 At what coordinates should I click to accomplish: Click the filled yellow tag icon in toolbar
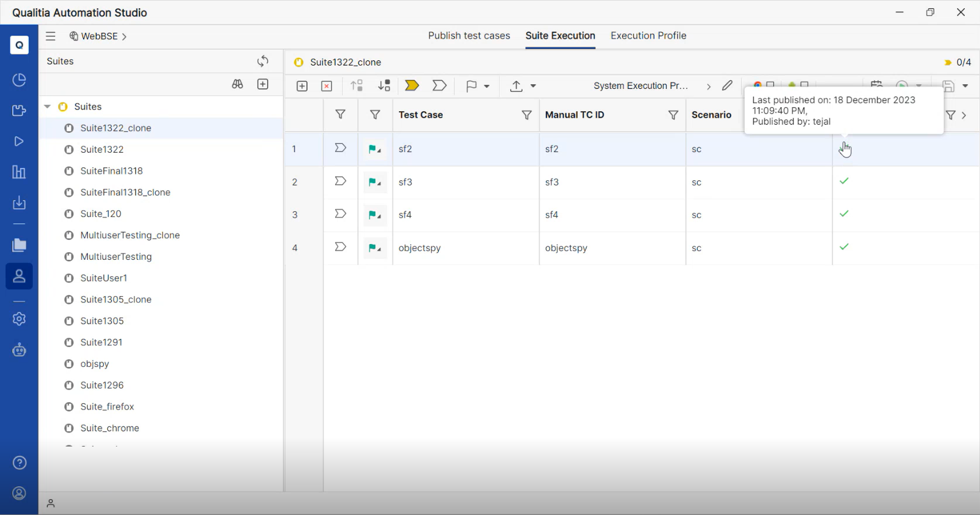point(412,86)
